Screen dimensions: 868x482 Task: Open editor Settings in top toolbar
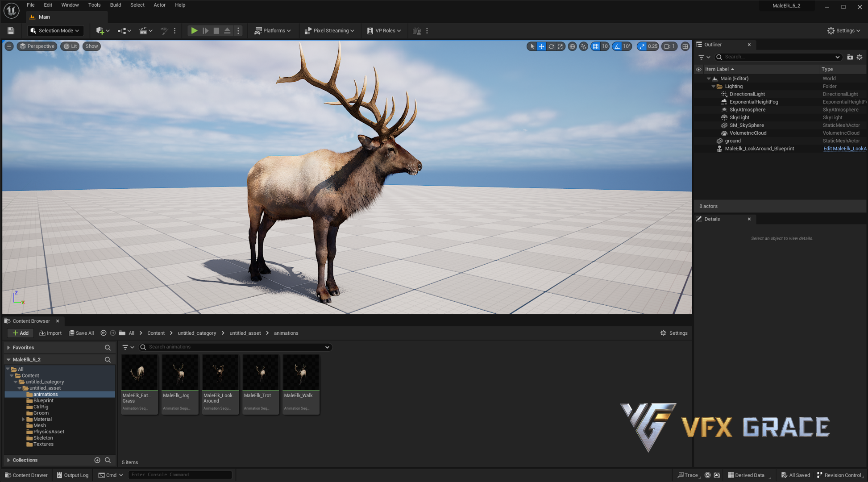(843, 31)
